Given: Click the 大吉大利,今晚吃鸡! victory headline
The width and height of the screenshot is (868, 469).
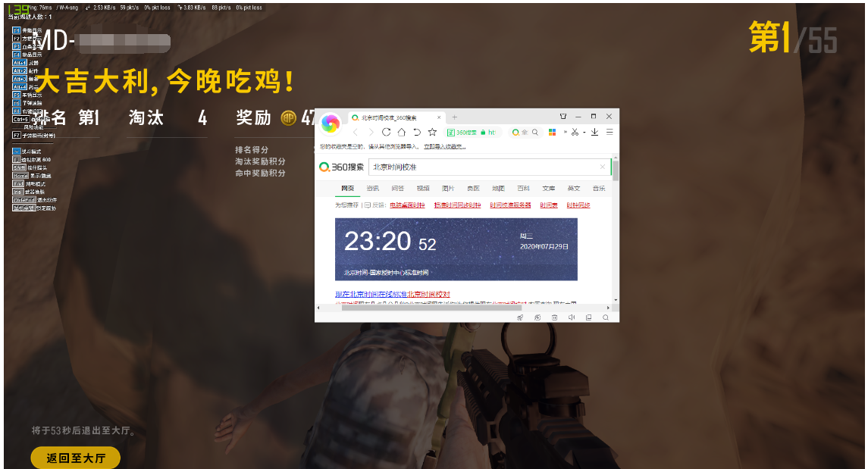Looking at the screenshot, I should point(165,82).
